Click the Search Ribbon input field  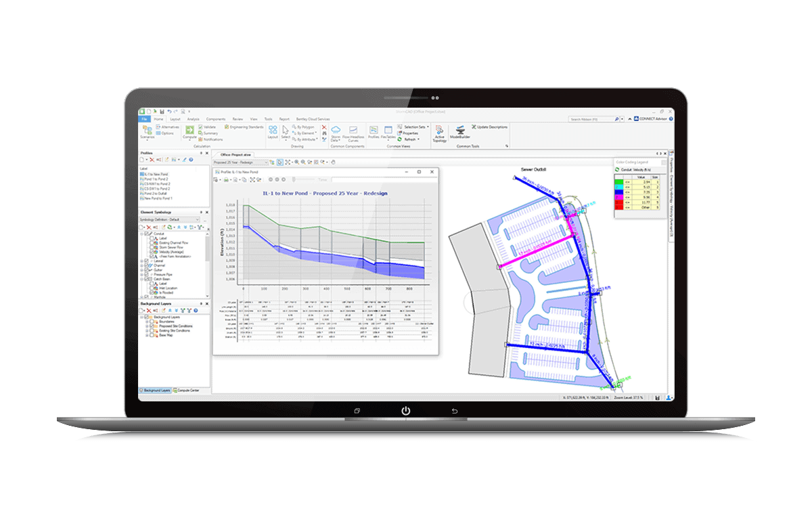[591, 119]
